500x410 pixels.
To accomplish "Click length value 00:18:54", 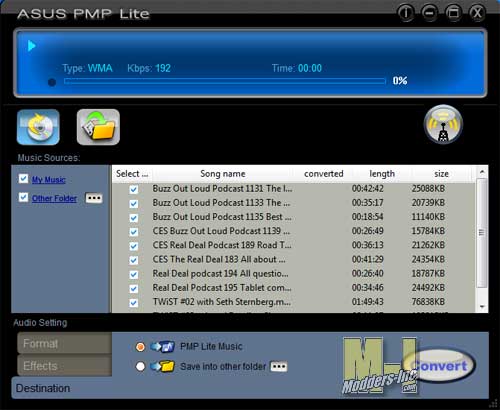I will click(368, 217).
